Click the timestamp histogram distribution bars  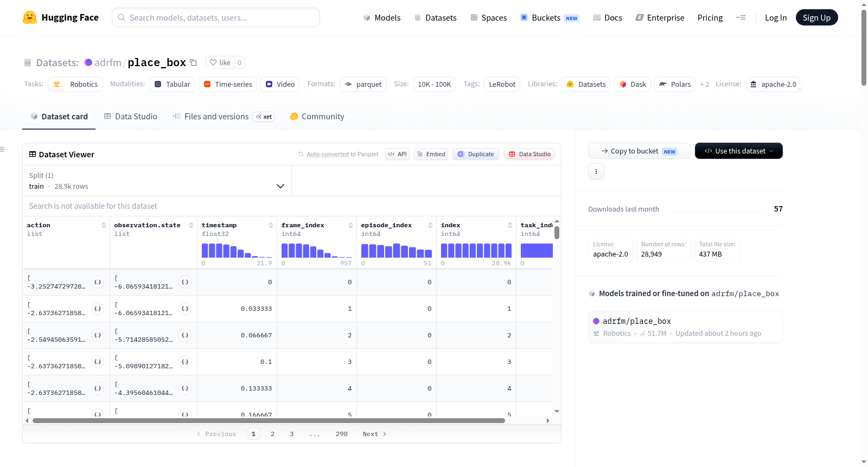pos(237,251)
